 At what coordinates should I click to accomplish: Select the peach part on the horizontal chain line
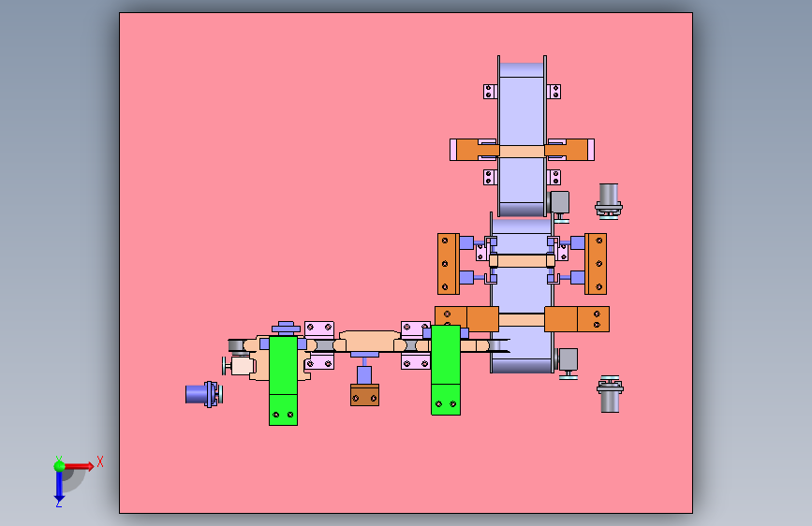(369, 342)
